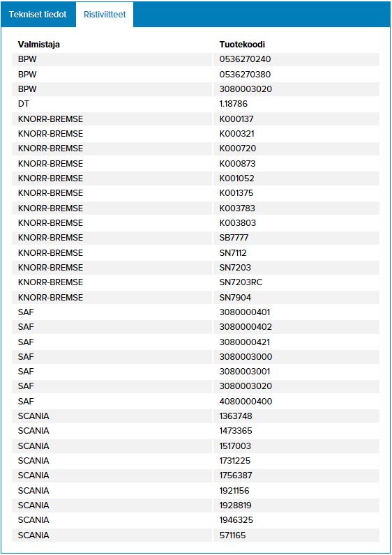Select Knorr-Bremse code K000137
This screenshot has width=392, height=555.
click(x=236, y=119)
